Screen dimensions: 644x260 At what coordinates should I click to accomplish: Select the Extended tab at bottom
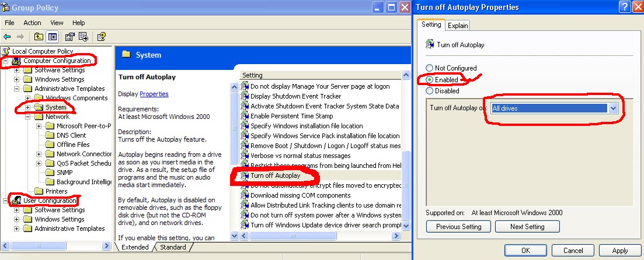coord(135,247)
